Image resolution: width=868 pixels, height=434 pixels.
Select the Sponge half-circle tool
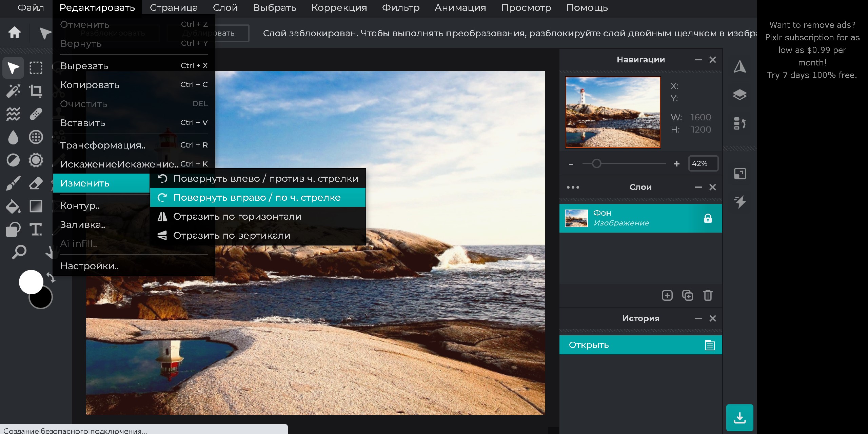point(13,160)
